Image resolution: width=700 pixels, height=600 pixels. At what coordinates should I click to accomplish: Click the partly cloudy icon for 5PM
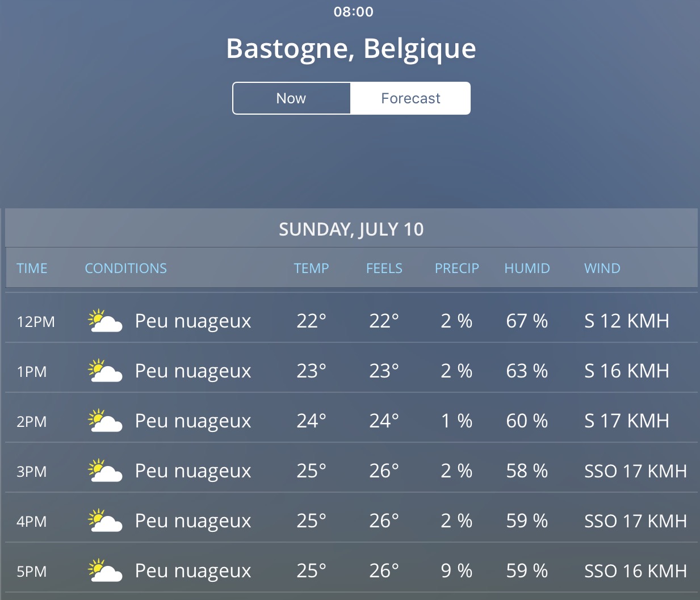105,570
